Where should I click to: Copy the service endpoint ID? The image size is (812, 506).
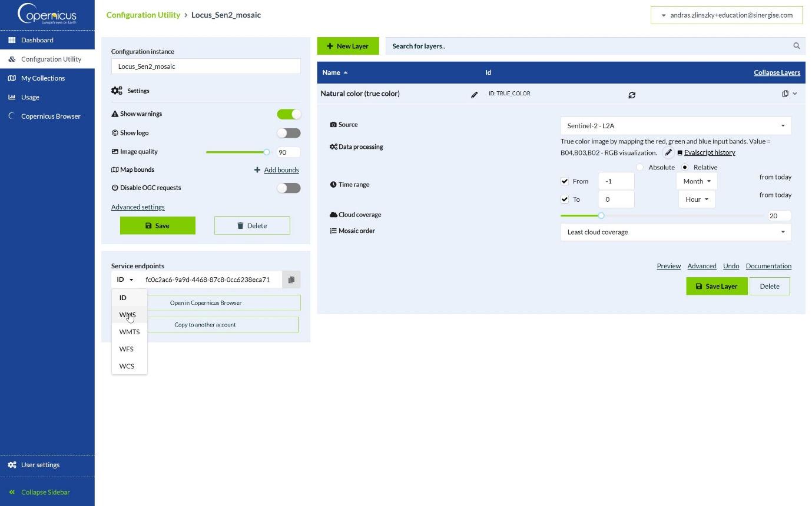tap(291, 279)
